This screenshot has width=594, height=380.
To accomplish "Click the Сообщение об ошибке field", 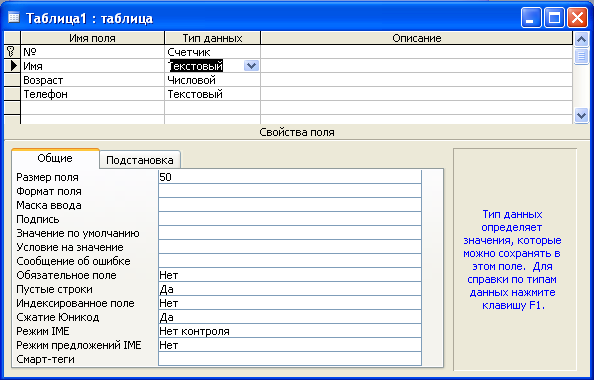I will 290,261.
